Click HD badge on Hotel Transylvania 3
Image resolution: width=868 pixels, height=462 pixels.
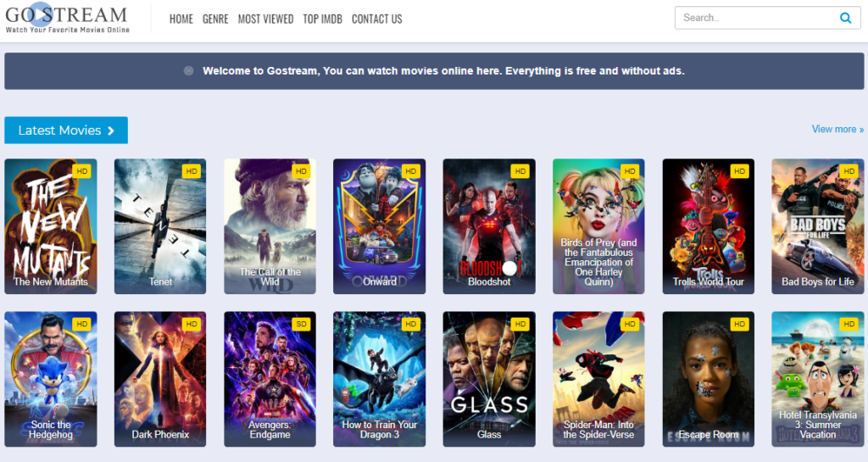[849, 324]
